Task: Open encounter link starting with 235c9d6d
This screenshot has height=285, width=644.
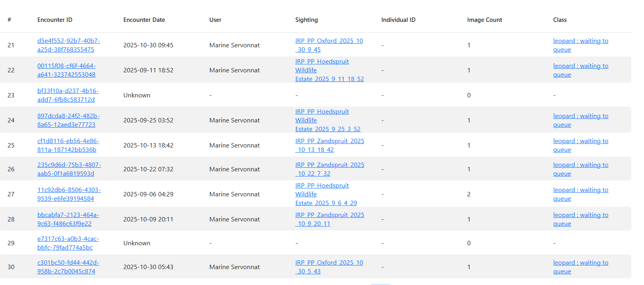Action: click(69, 165)
